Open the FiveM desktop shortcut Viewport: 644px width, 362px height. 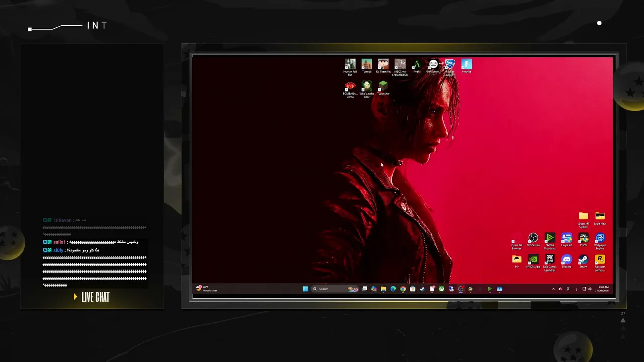tap(417, 66)
